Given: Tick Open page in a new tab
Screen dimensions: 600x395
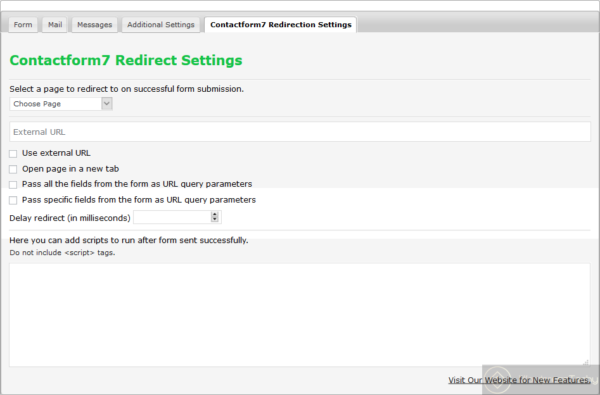Looking at the screenshot, I should pyautogui.click(x=13, y=169).
